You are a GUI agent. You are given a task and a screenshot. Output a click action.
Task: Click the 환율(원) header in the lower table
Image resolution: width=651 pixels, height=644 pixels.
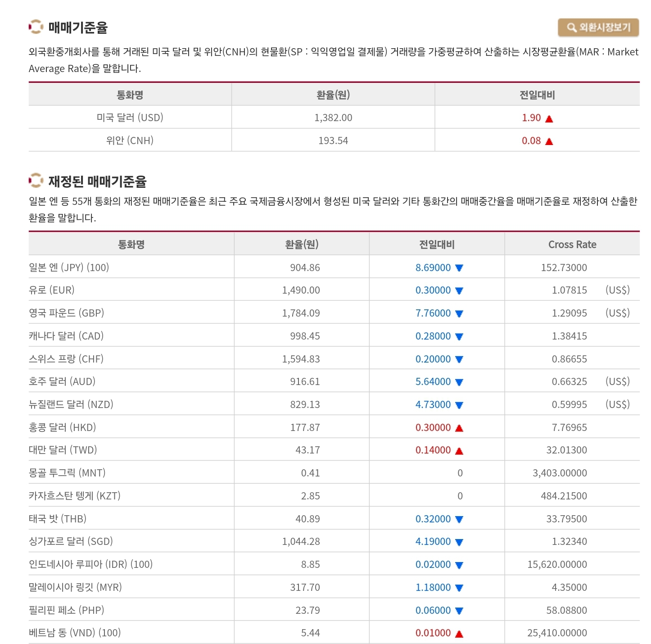pyautogui.click(x=302, y=245)
